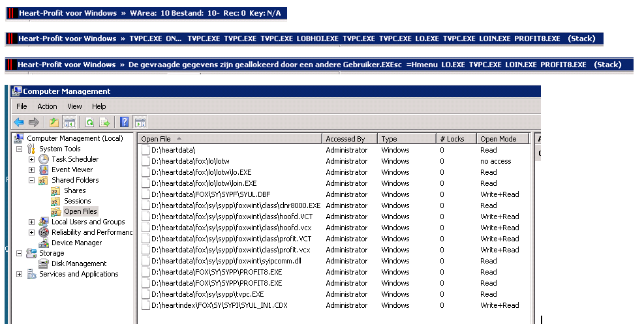This screenshot has width=644, height=330.
Task: Click the 'no access' open mode cell
Action: (496, 161)
